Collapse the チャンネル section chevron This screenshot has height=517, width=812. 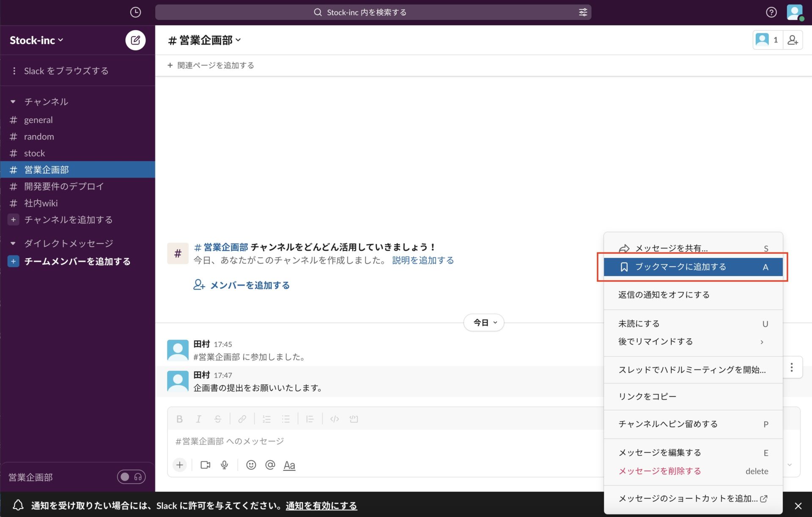click(13, 101)
